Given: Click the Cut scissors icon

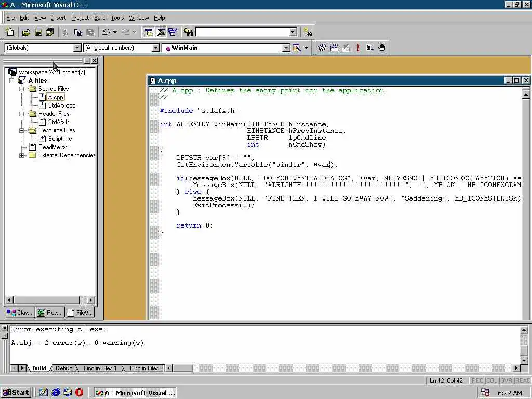Looking at the screenshot, I should point(65,32).
